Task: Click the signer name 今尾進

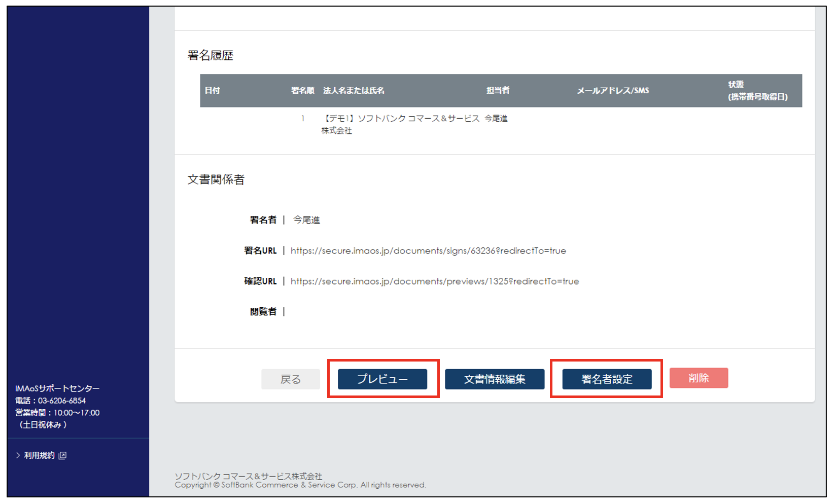Action: (305, 220)
